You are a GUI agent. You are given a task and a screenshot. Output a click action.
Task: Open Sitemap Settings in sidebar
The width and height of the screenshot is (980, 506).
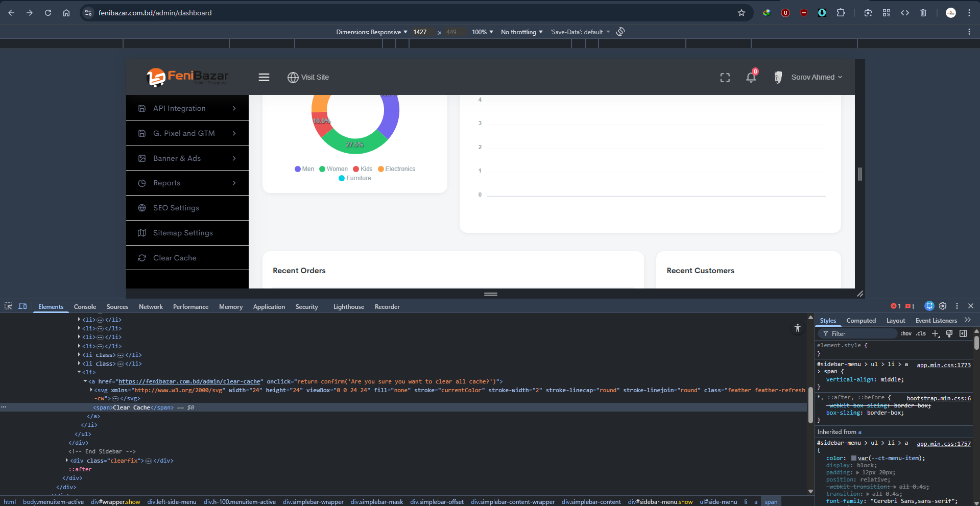(187, 233)
